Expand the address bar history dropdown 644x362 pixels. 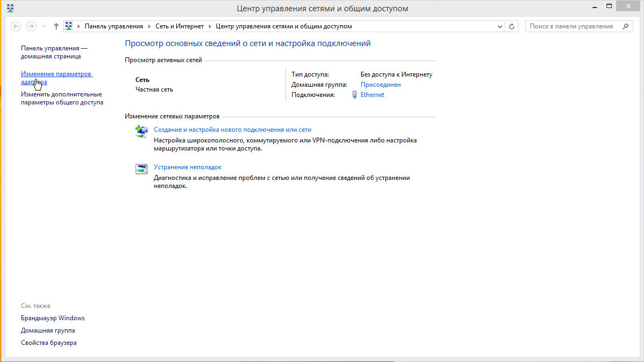point(500,26)
